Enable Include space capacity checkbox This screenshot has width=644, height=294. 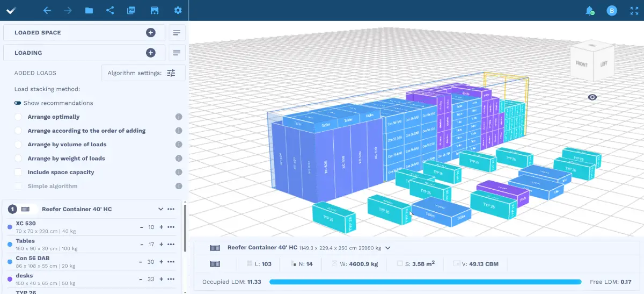pos(18,173)
